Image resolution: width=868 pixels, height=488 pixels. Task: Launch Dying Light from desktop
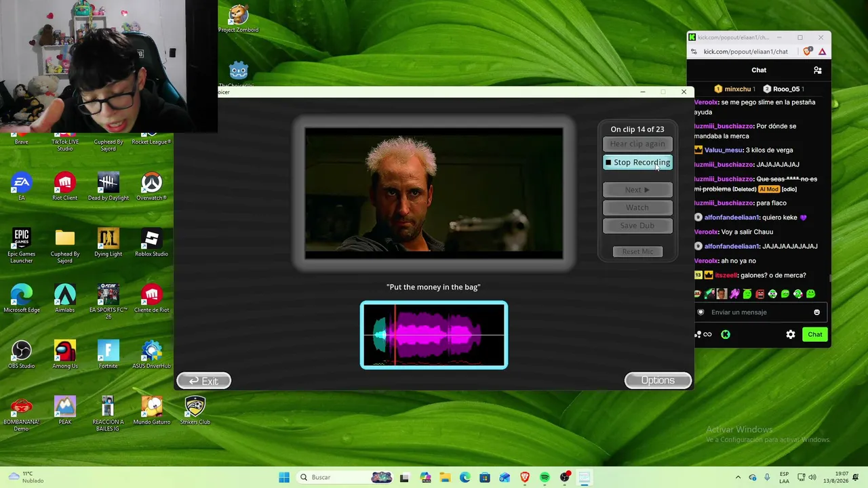(x=108, y=243)
